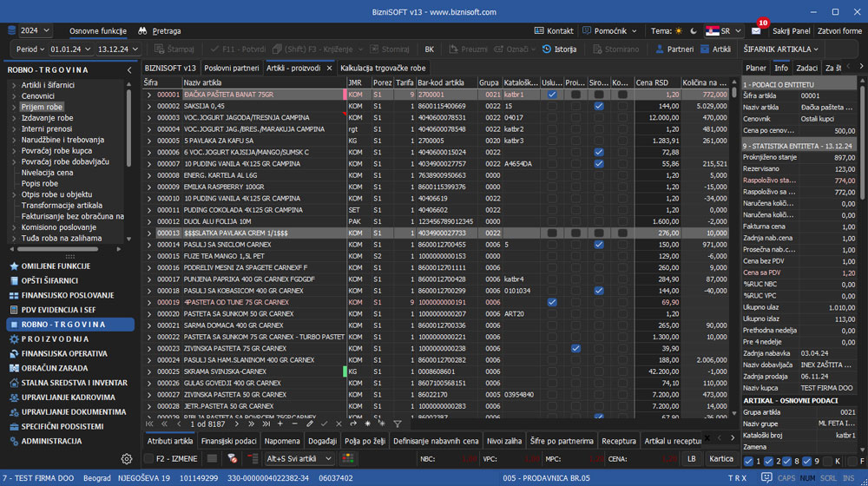
Task: Click the colored grid icon beside Svi artikli
Action: point(348,458)
